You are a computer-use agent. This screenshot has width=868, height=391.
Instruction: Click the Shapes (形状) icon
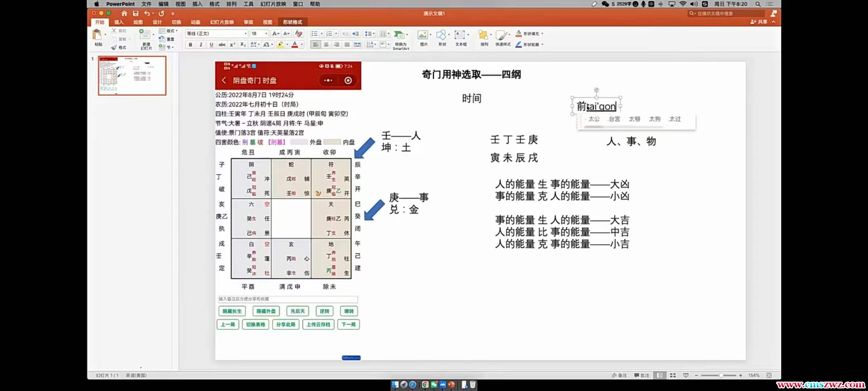tap(441, 35)
